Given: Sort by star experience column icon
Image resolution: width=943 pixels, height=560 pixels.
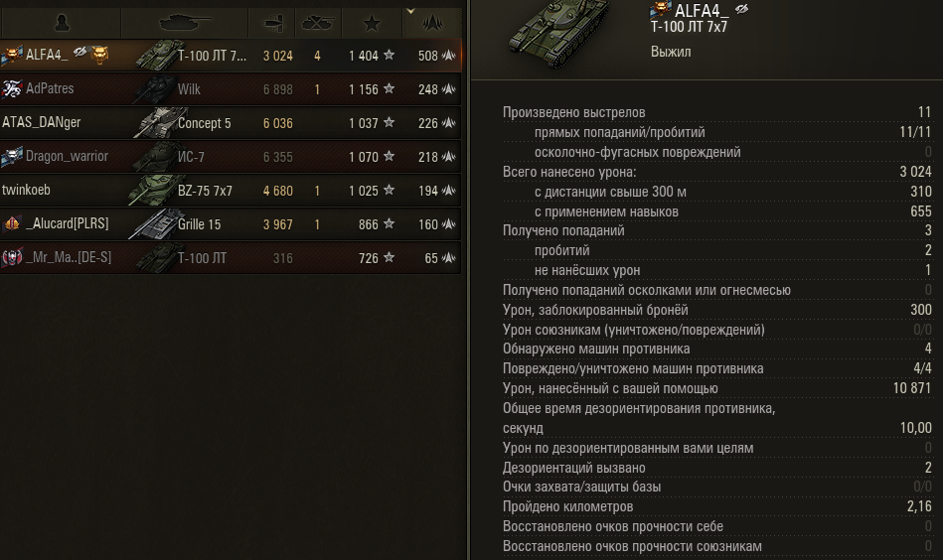Looking at the screenshot, I should pos(372,24).
